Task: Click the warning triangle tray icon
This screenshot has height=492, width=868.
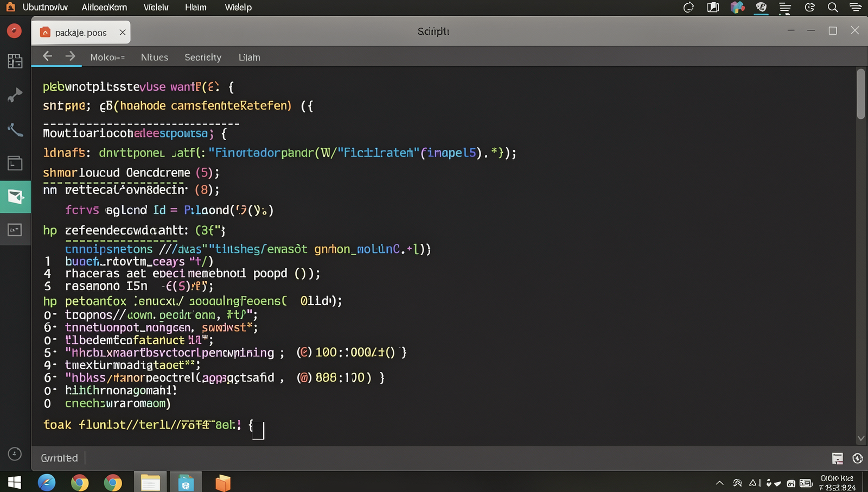Action: pos(753,483)
